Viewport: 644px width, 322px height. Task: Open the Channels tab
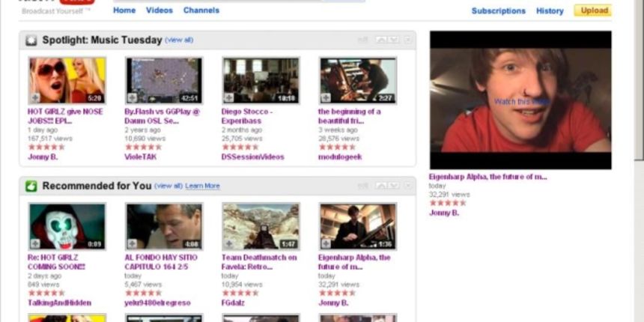201,10
